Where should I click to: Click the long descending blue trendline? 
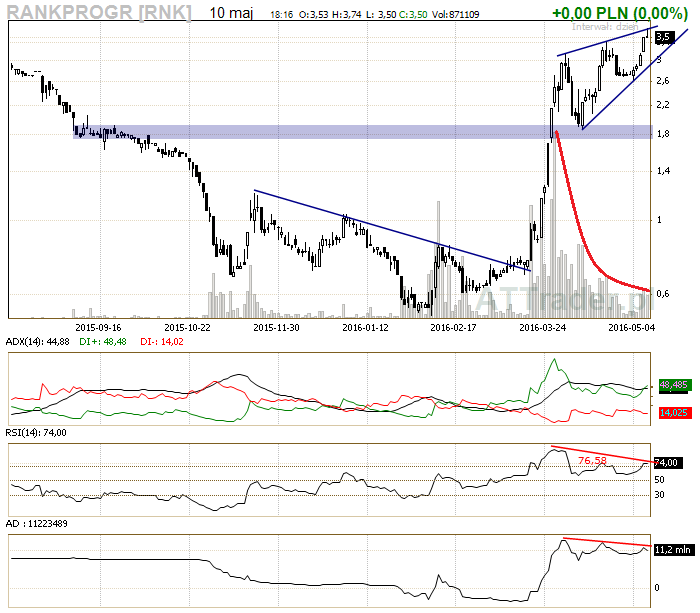(393, 231)
